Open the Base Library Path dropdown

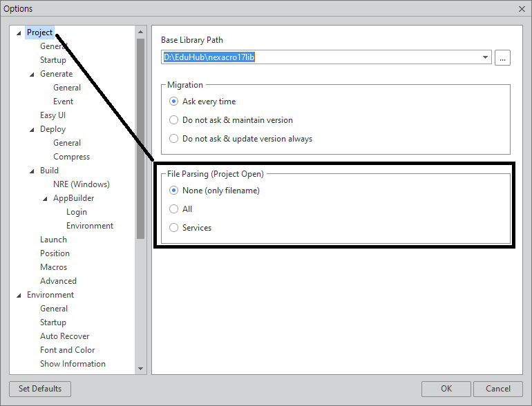486,57
